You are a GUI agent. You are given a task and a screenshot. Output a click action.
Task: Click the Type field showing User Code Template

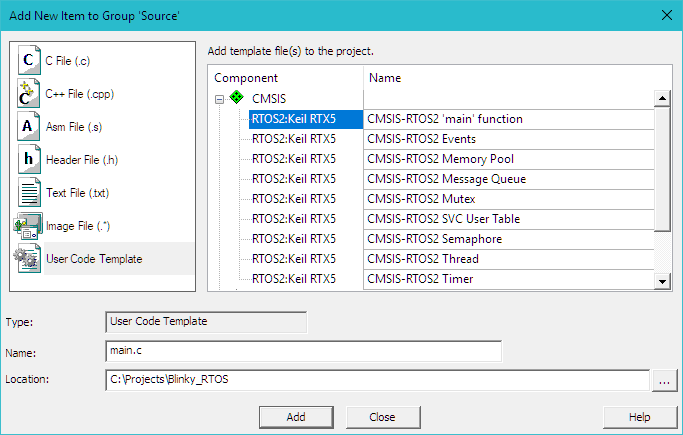tap(206, 322)
